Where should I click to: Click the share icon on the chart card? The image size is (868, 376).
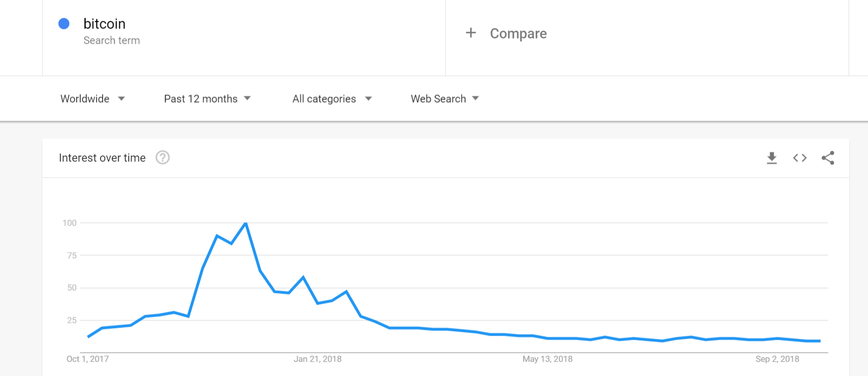[828, 158]
